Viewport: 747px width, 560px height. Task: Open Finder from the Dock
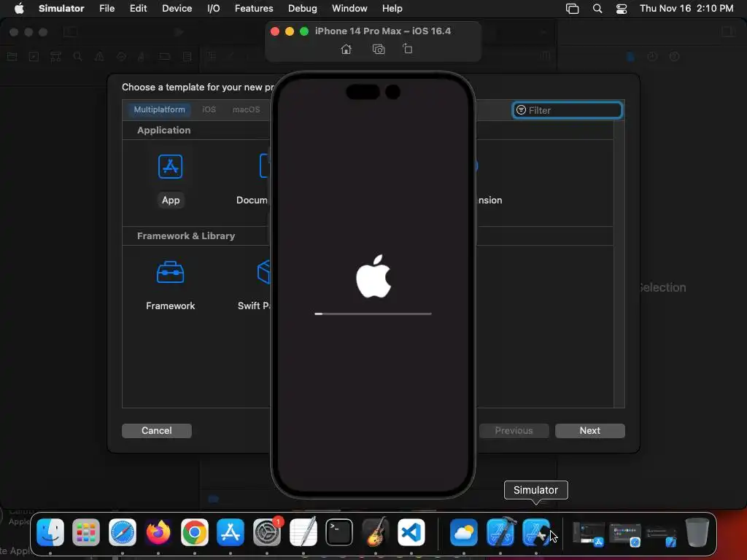click(50, 532)
